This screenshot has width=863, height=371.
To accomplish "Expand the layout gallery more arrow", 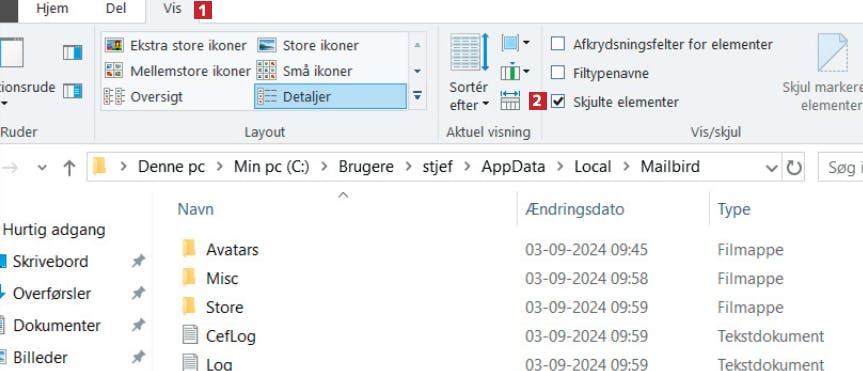I will [417, 96].
